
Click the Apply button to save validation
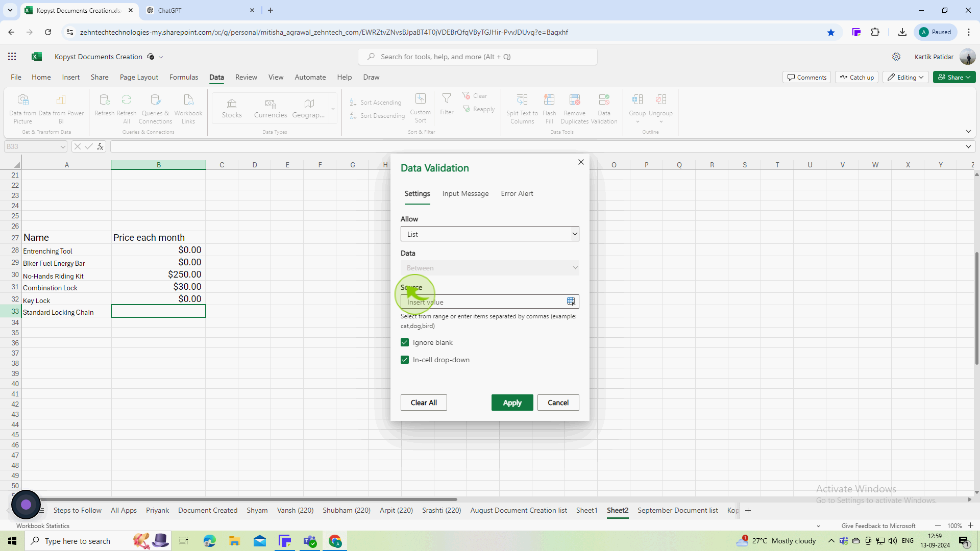pos(511,402)
